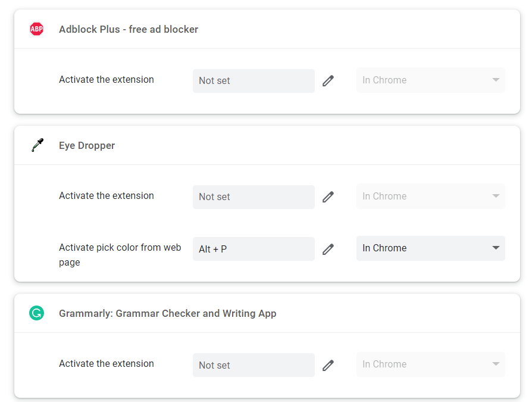Click the green Grammarly G icon

(x=37, y=313)
